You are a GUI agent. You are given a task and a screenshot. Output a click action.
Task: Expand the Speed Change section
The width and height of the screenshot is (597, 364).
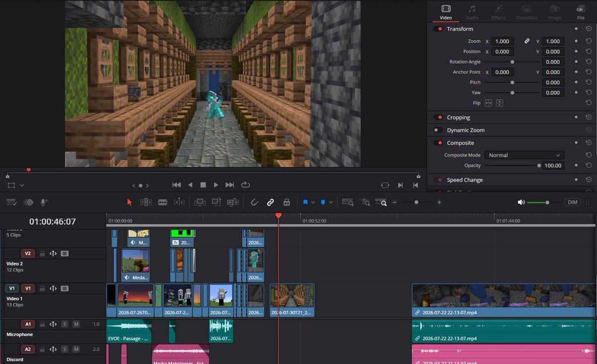465,180
